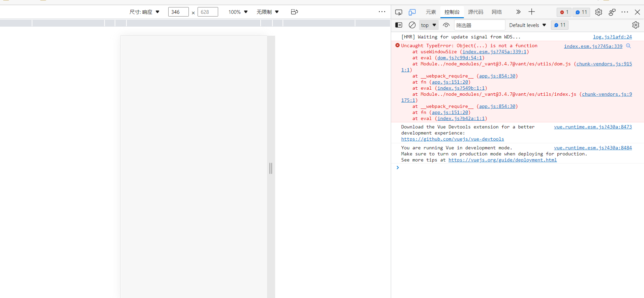The height and width of the screenshot is (298, 644).
Task: Activate the inspect element picker icon
Action: tap(399, 12)
